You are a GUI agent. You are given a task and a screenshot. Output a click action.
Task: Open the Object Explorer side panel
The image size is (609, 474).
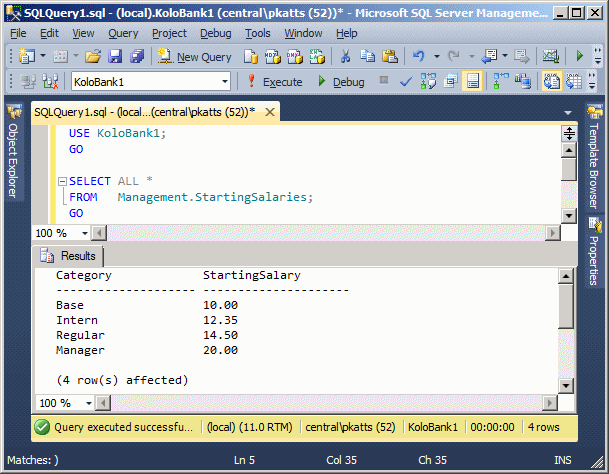coord(13,152)
